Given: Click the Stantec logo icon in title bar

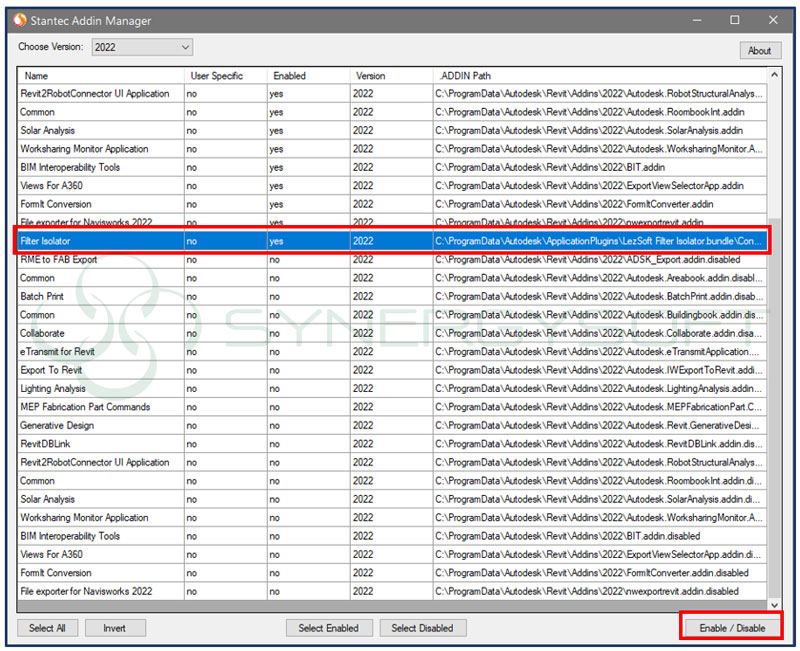Looking at the screenshot, I should [21, 20].
